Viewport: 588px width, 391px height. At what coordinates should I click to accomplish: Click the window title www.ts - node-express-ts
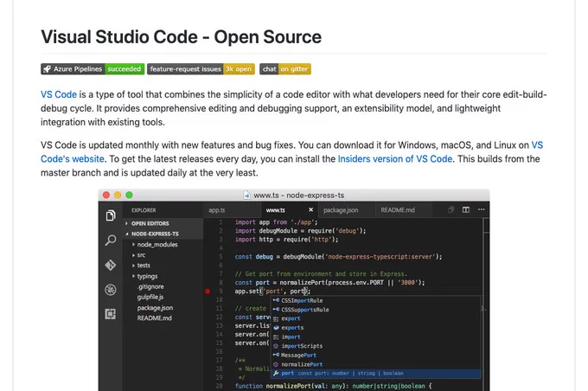(299, 195)
